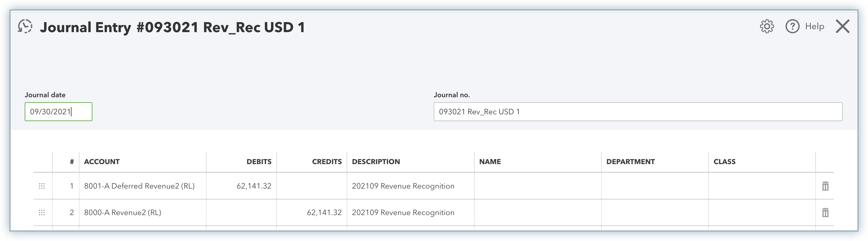Edit debit amount 62,141.32 in row 1
The width and height of the screenshot is (868, 241).
point(242,186)
